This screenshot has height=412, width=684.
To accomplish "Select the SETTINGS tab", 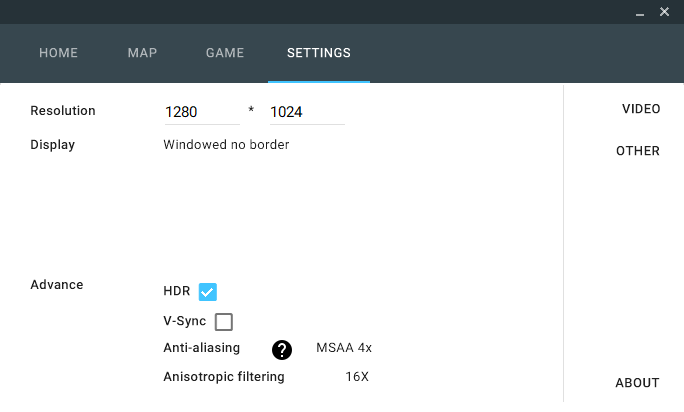I will (318, 53).
